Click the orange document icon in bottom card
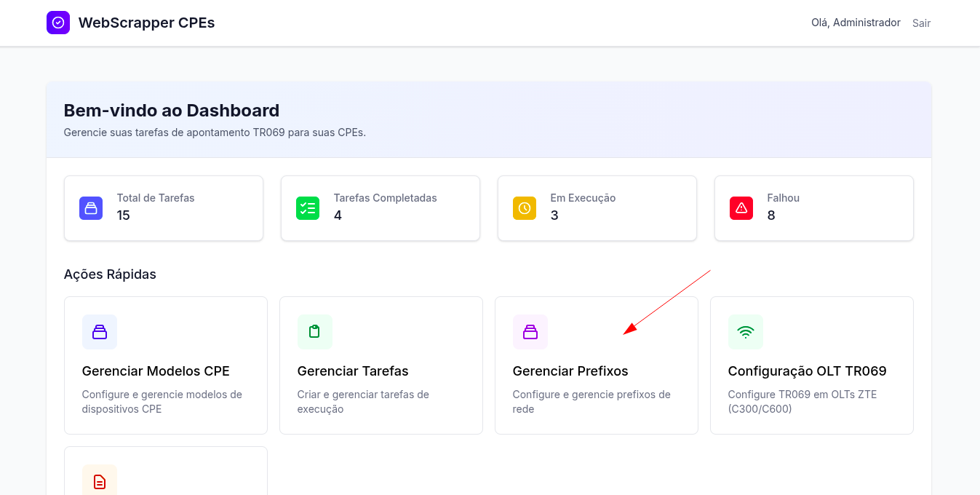Image resolution: width=980 pixels, height=495 pixels. [100, 481]
